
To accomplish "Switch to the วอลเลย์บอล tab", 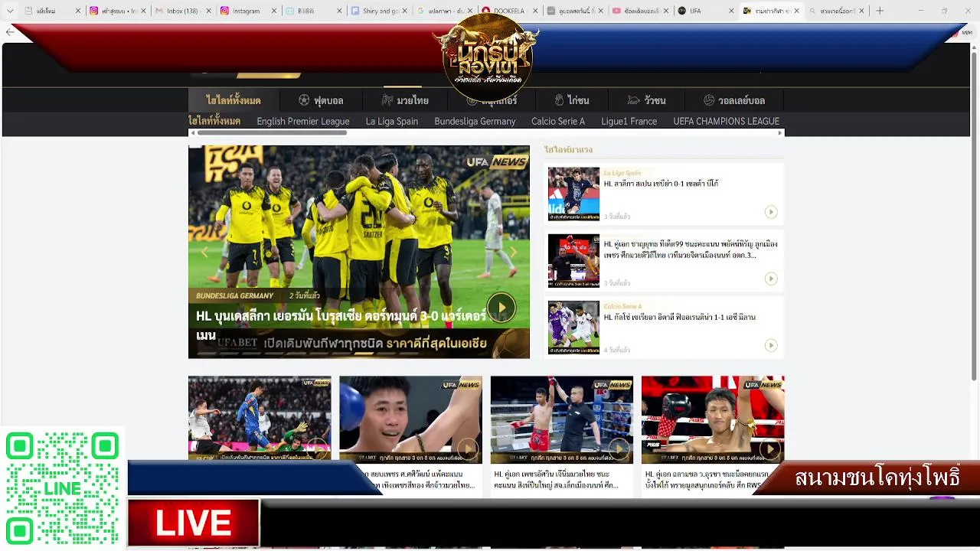I will tap(733, 100).
